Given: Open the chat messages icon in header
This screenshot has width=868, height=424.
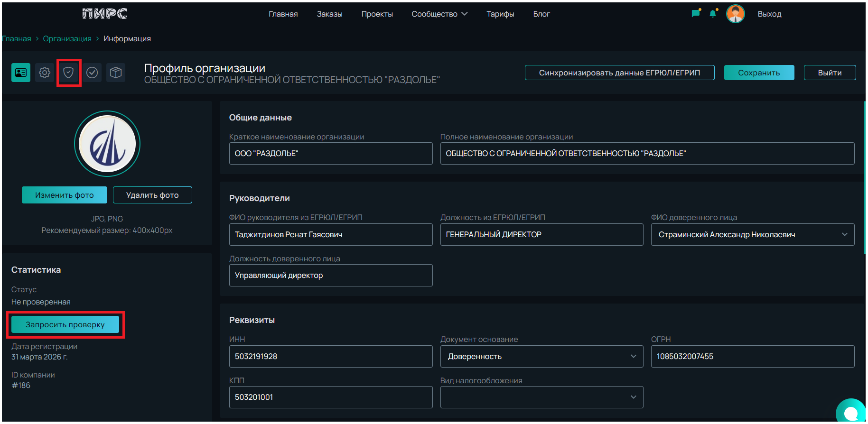Looking at the screenshot, I should (x=696, y=14).
